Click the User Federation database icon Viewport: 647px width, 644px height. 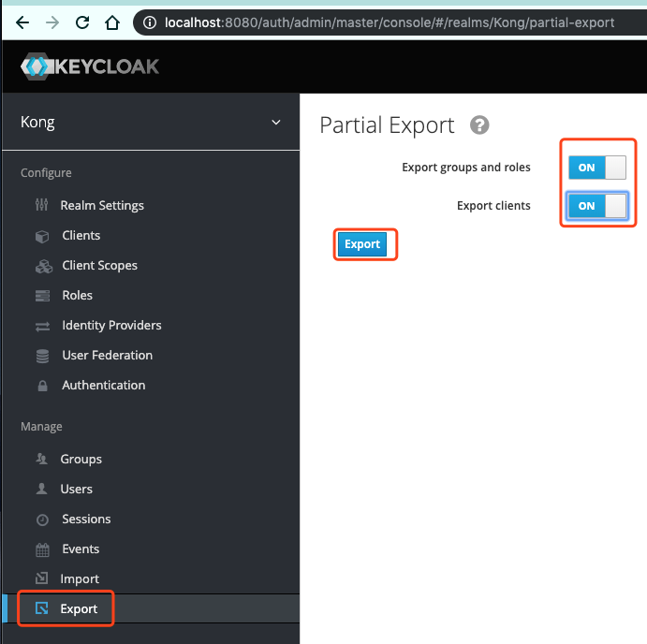coord(42,356)
